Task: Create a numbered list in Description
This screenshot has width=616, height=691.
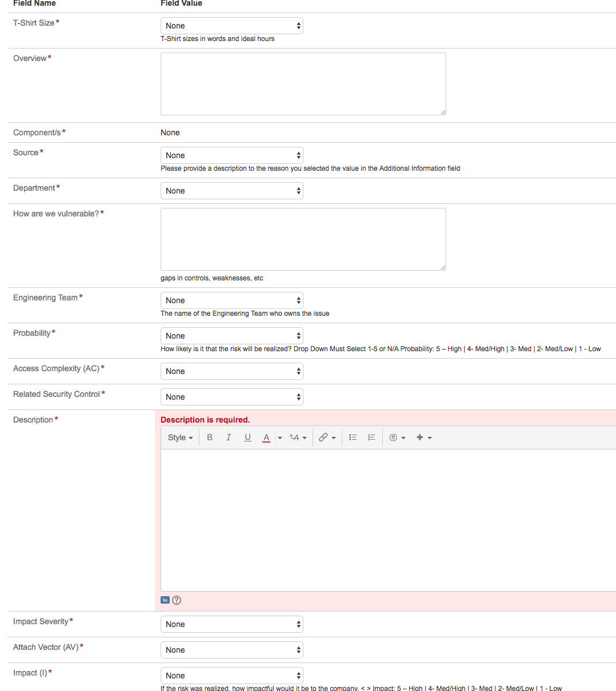Action: 371,437
